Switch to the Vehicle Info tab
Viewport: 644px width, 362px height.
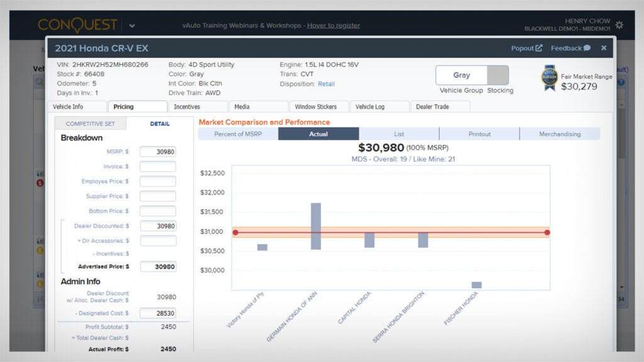coord(77,107)
